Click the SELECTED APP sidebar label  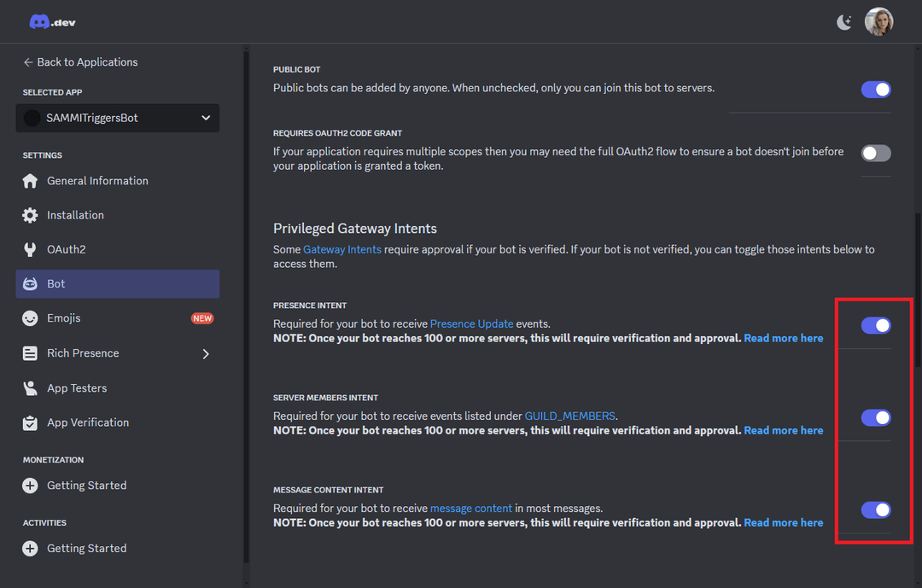(52, 93)
